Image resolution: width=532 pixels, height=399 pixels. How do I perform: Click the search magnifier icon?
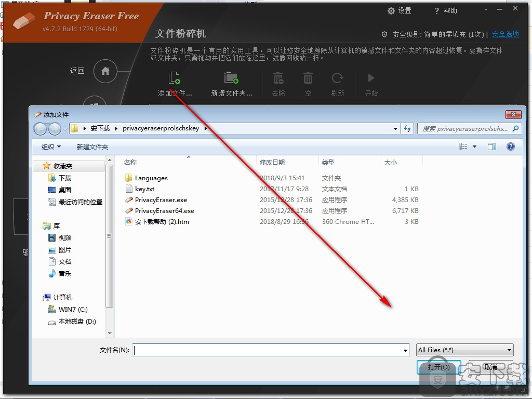tap(516, 129)
